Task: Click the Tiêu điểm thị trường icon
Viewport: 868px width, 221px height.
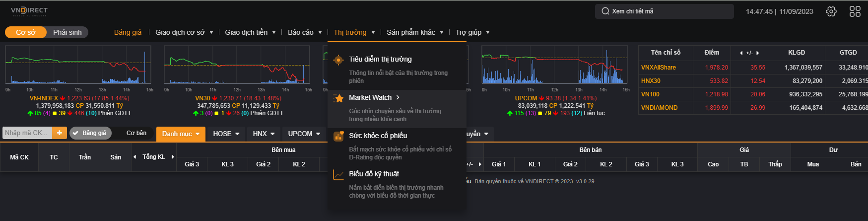Action: coord(338,60)
